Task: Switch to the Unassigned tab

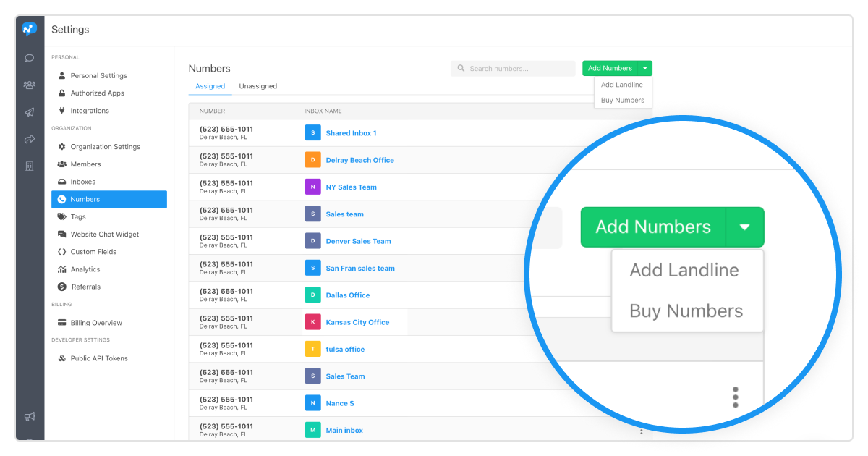Action: coord(258,86)
